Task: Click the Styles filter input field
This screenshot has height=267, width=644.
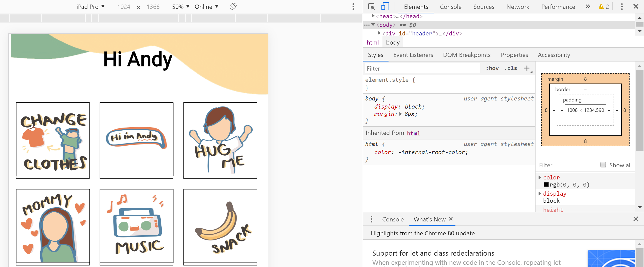Action: 422,68
